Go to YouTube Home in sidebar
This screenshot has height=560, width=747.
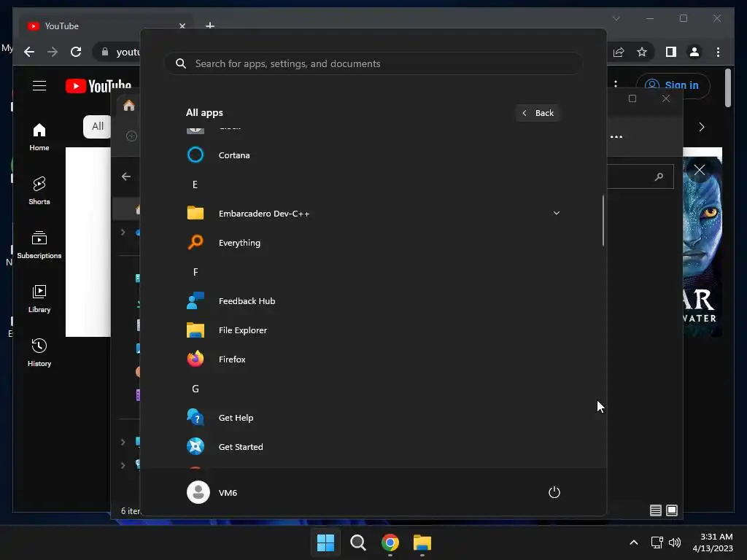[x=39, y=137]
